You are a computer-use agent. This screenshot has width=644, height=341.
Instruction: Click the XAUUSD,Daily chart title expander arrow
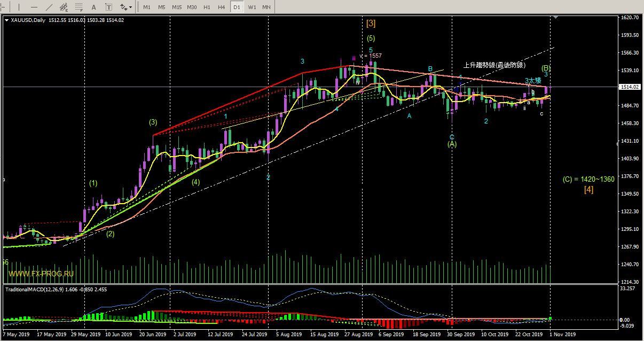click(x=6, y=20)
